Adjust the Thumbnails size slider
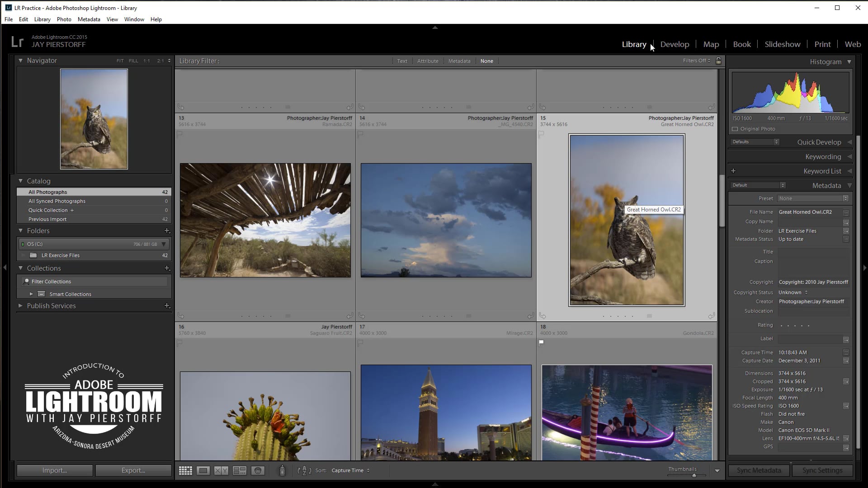Viewport: 868px width, 488px height. pyautogui.click(x=693, y=475)
